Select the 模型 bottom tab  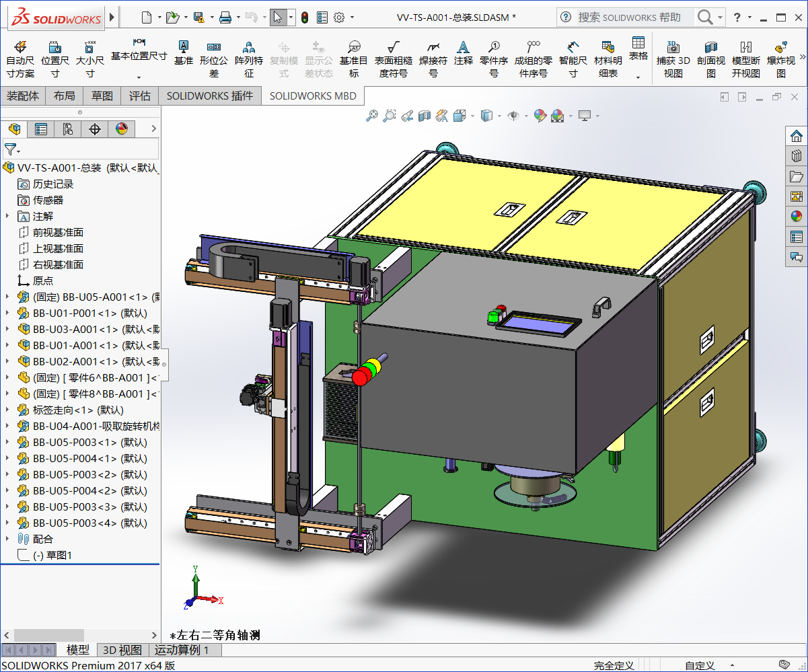[78, 650]
